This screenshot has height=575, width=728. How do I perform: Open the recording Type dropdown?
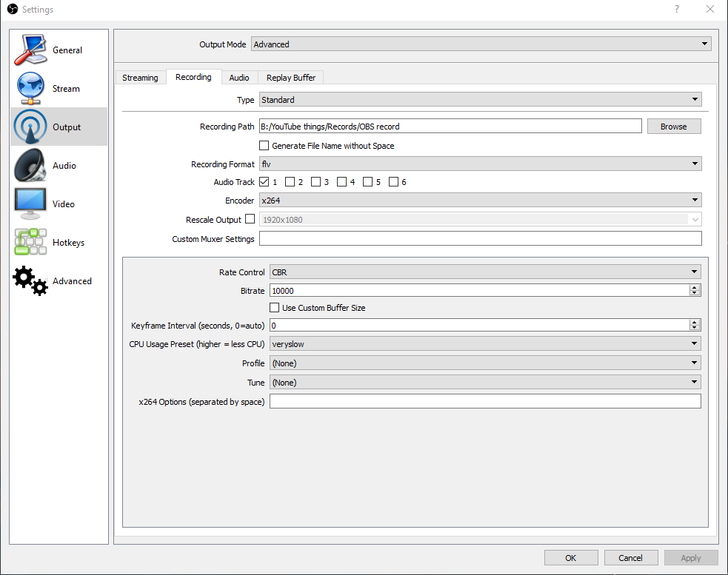[x=481, y=99]
